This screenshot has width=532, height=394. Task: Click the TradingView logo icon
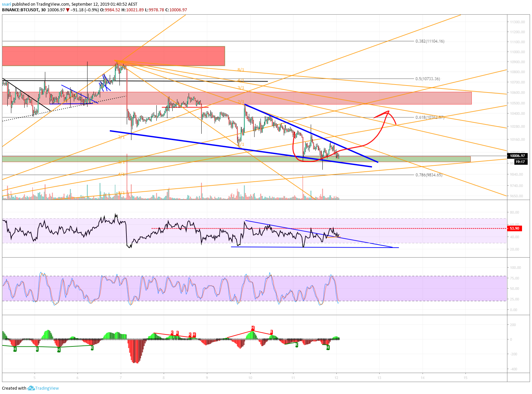point(31,388)
